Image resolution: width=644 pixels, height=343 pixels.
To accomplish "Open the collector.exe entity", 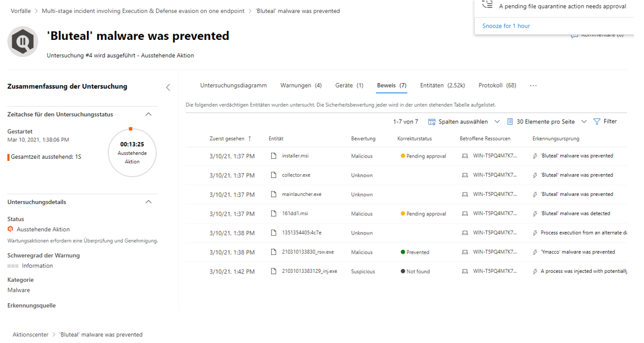I will tap(296, 175).
